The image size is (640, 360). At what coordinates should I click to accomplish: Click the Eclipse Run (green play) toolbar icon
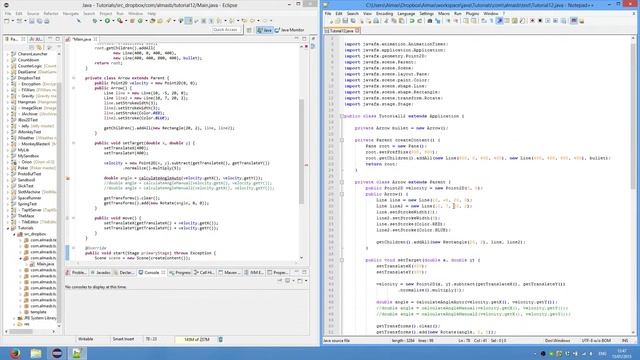coord(107,21)
